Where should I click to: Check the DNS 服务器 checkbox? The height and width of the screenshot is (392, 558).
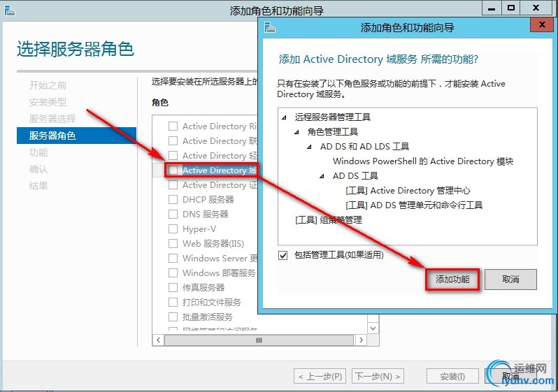point(173,214)
